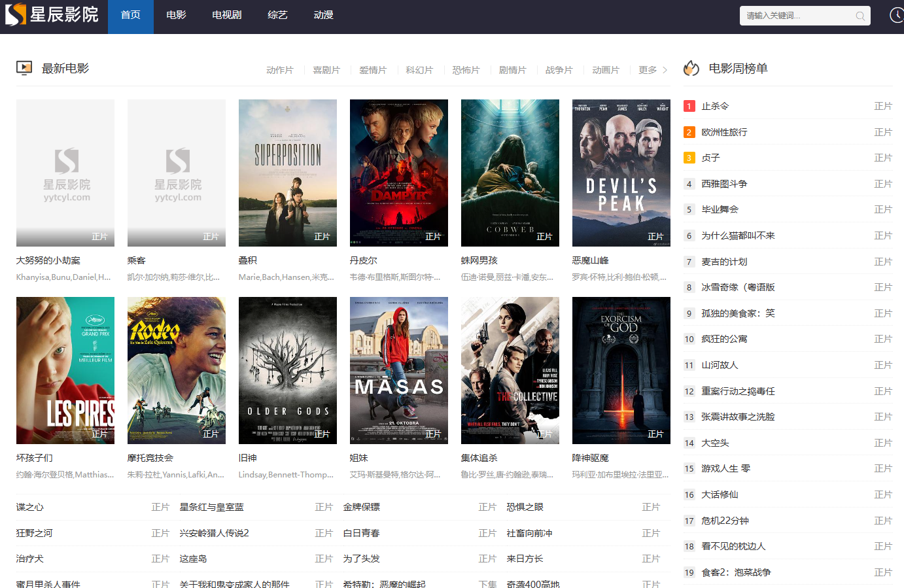This screenshot has height=588, width=904.
Task: Open the history clock icon
Action: coord(897,15)
